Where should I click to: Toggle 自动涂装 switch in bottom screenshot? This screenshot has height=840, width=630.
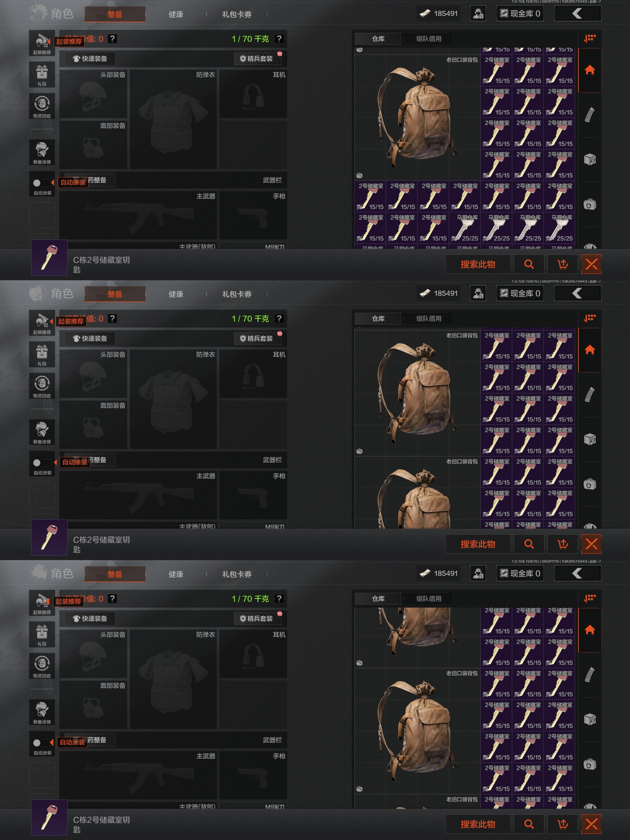point(37,742)
